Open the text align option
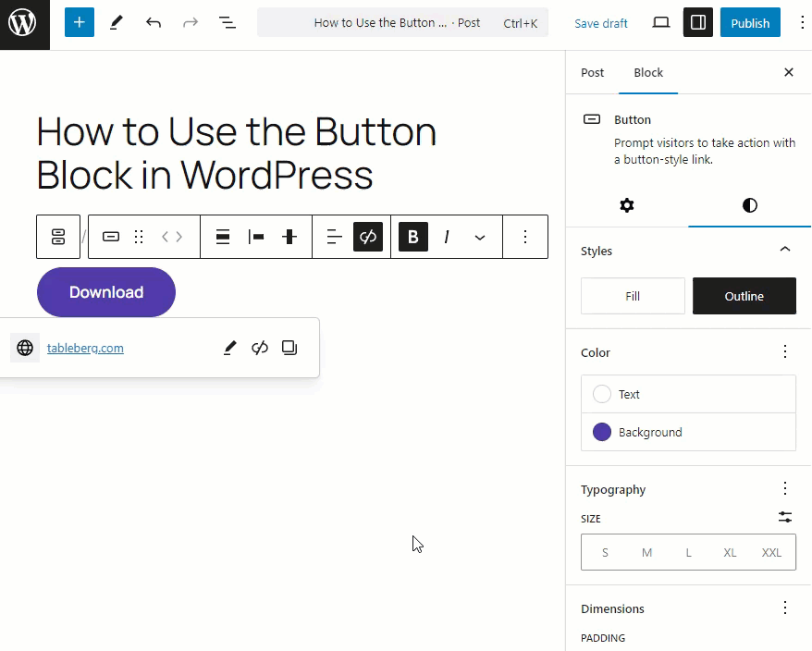The image size is (812, 651). point(335,237)
